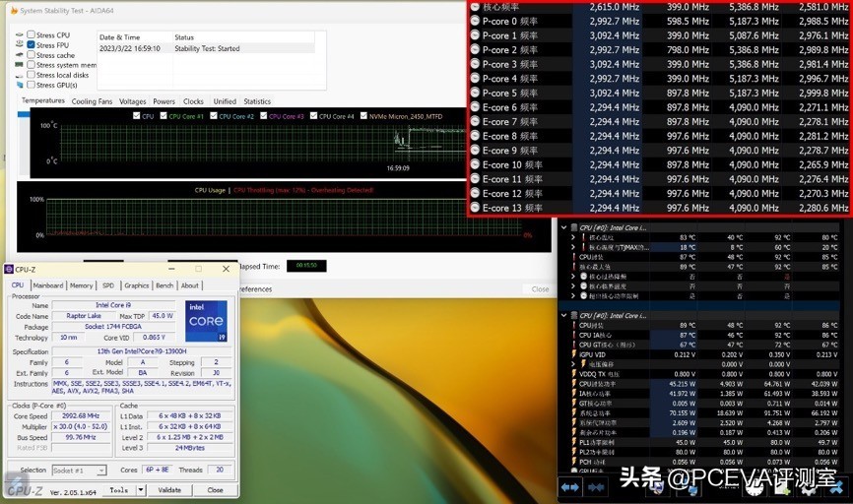Expand the sub-row under iGPU VID reading 0.000 V
This screenshot has width=853, height=504.
[573, 364]
